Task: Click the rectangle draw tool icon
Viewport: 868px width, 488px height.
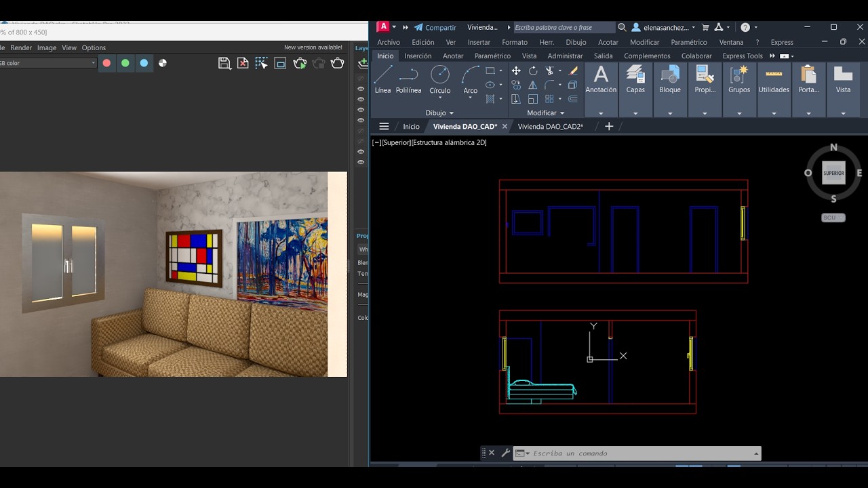Action: pyautogui.click(x=490, y=70)
